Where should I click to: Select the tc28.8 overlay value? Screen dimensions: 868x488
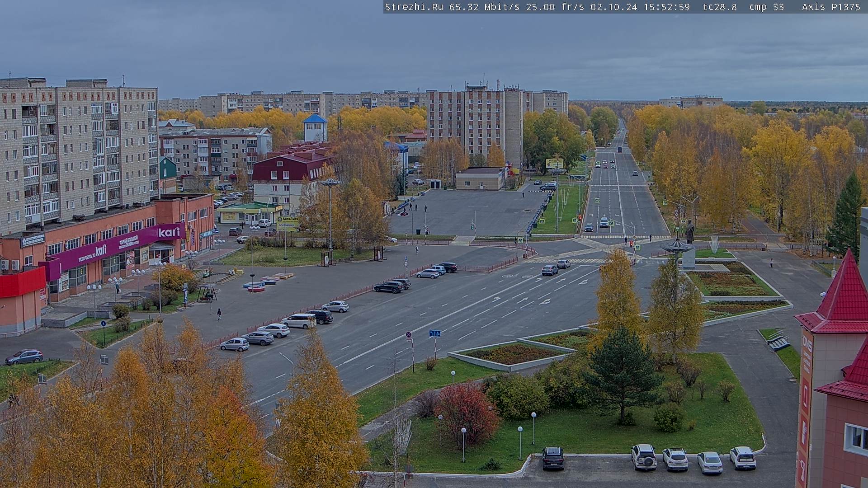[720, 7]
